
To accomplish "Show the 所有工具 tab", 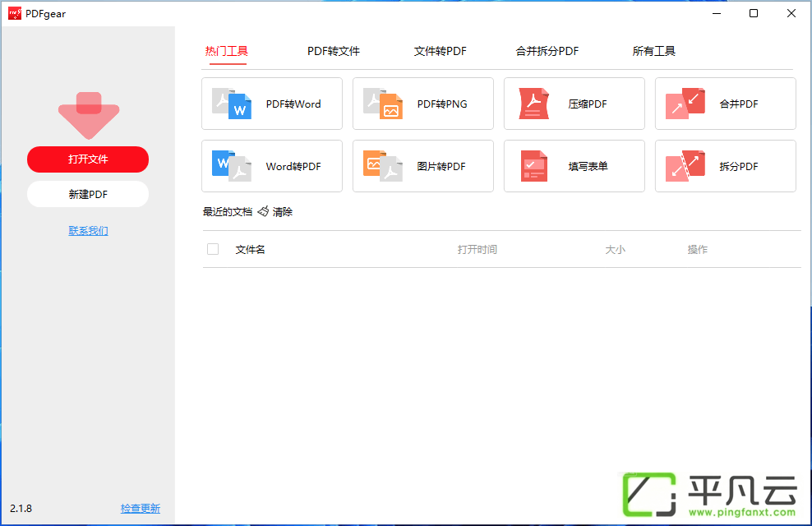I will [x=653, y=51].
